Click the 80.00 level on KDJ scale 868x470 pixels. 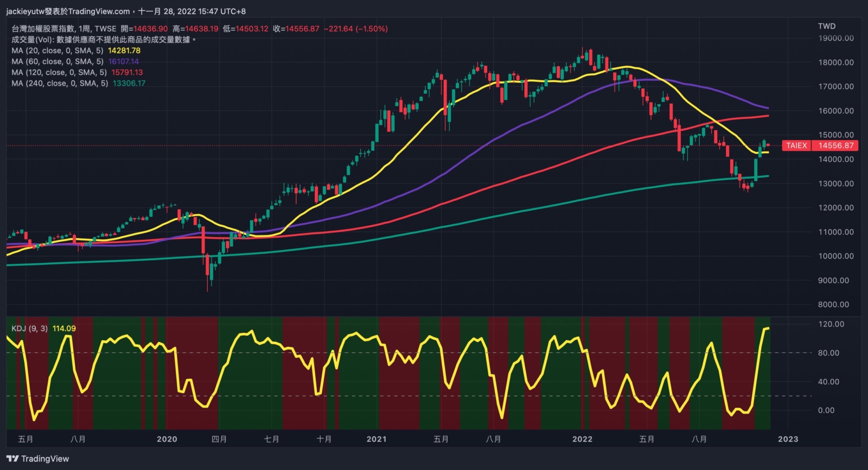coord(828,353)
